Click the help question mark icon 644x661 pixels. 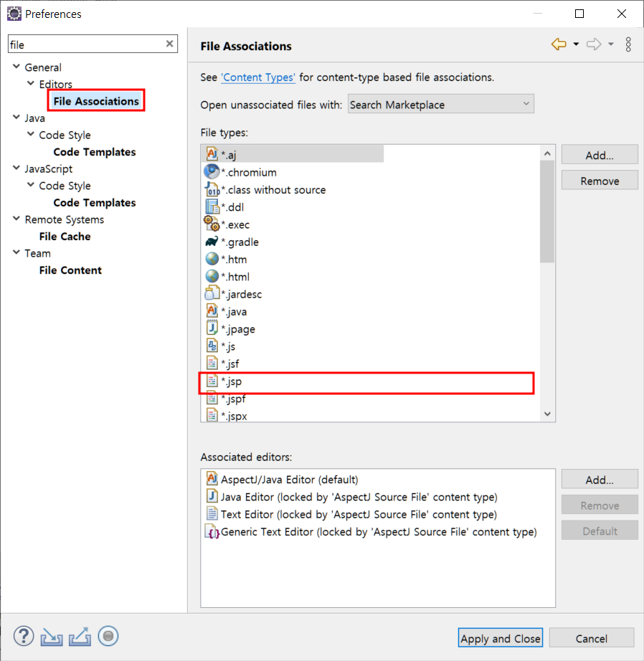(x=24, y=636)
